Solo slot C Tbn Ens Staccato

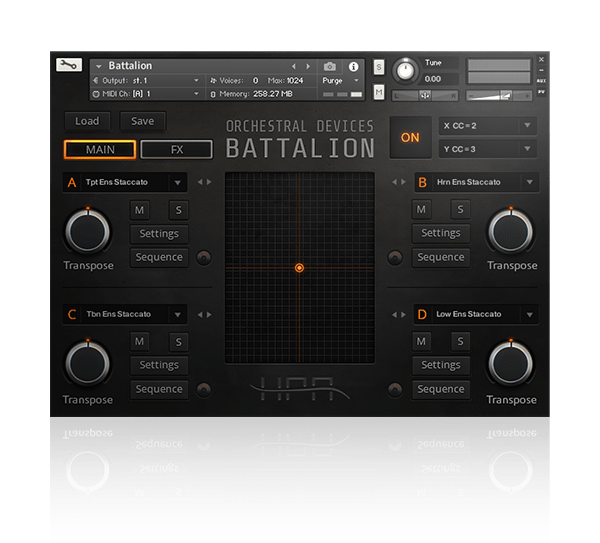tap(178, 341)
